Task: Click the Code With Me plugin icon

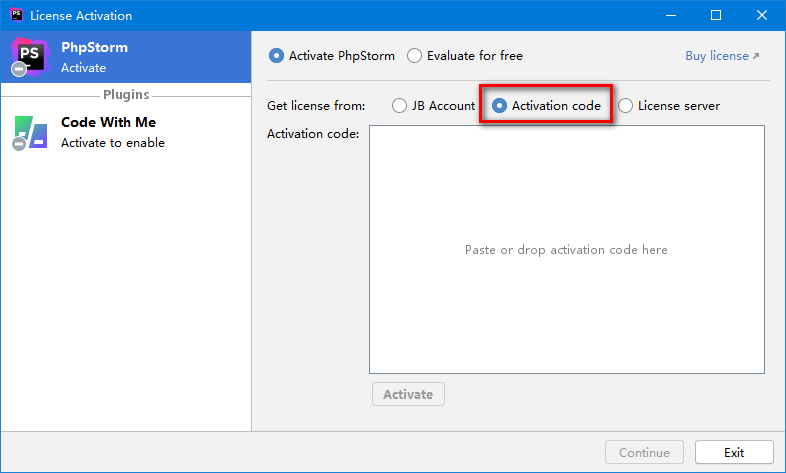Action: (30, 132)
